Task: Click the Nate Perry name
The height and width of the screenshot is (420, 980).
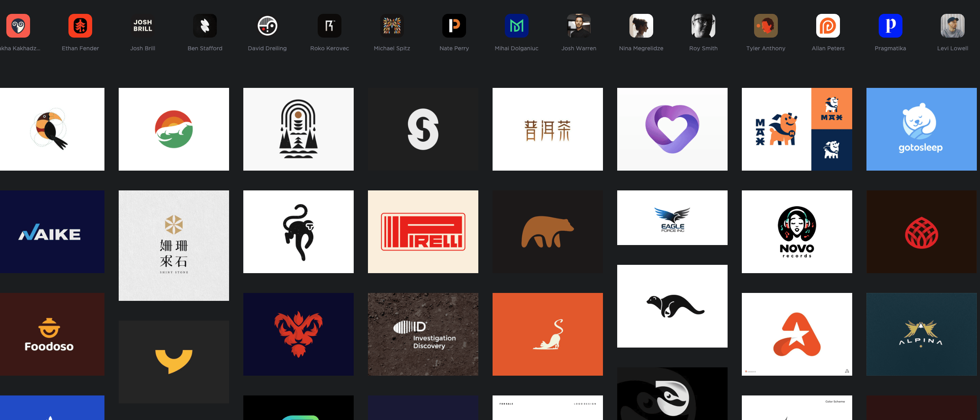Action: coord(454,48)
